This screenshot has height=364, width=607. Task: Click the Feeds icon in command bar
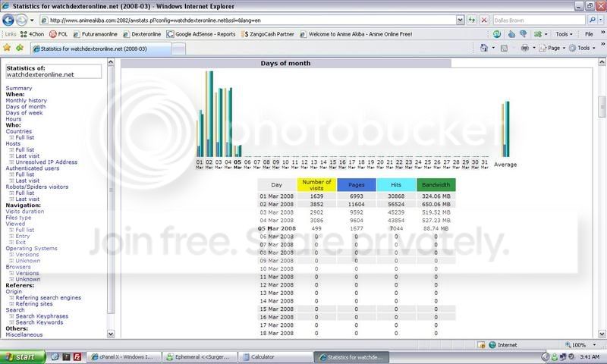[504, 48]
